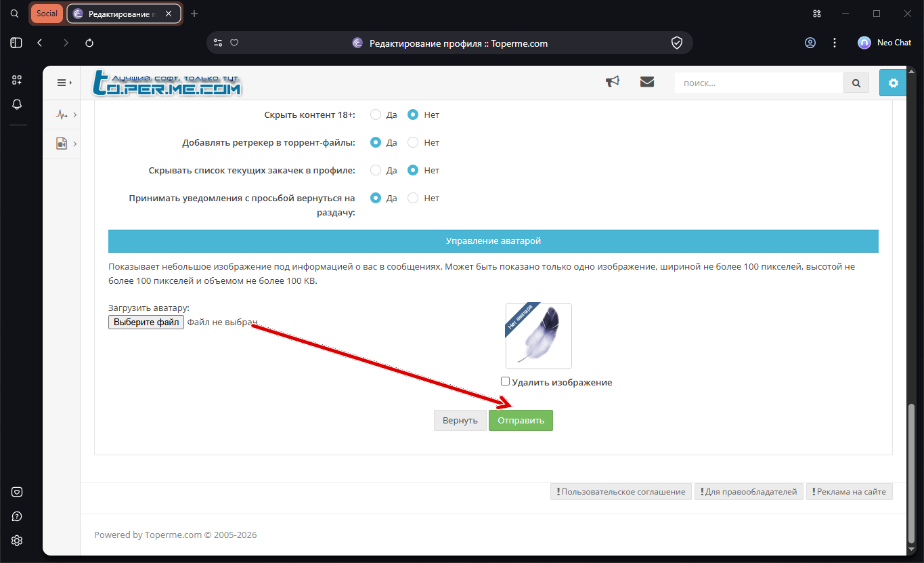Submit the form with 'Отправить'

pyautogui.click(x=521, y=420)
